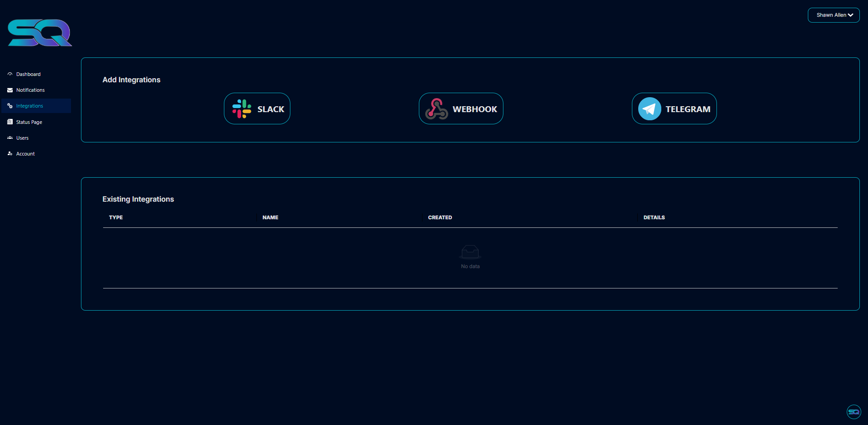Click the SQ logo in the sidebar

point(40,33)
